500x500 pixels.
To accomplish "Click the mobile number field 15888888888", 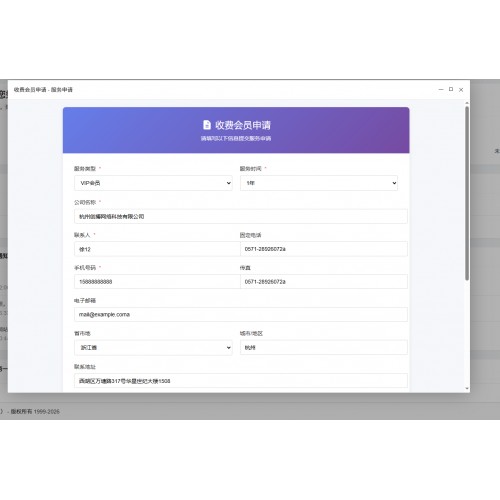I will 157,282.
